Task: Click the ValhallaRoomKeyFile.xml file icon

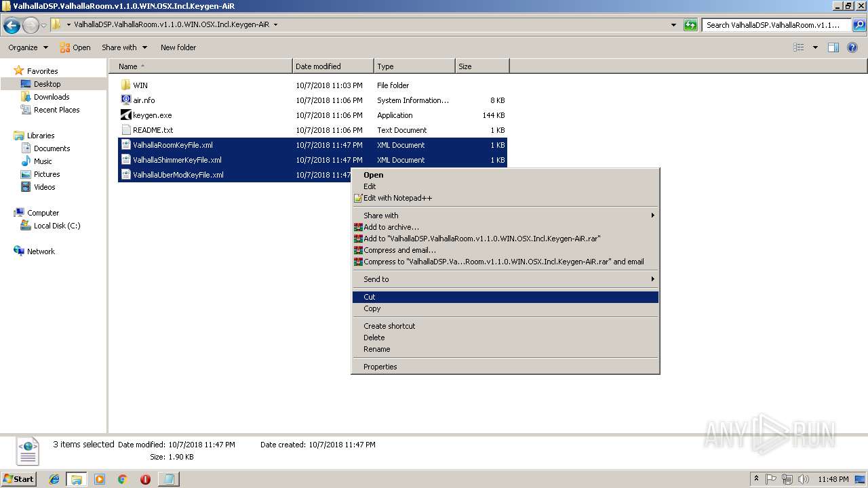Action: pos(125,145)
